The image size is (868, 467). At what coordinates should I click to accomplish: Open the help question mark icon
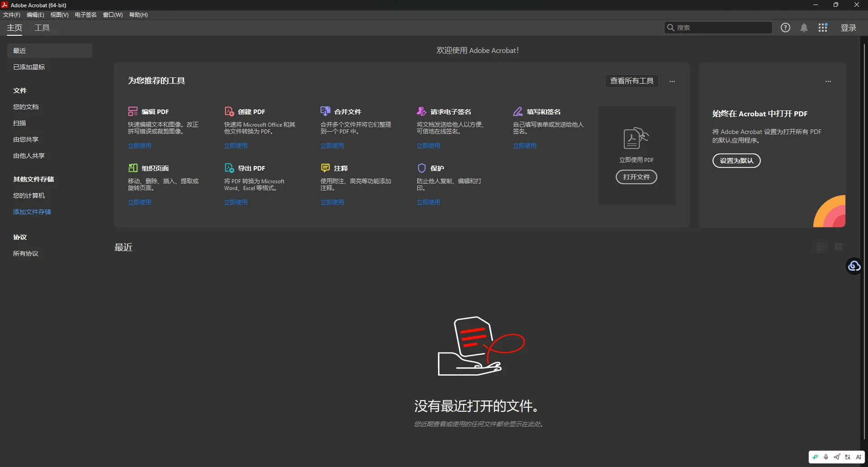click(x=786, y=28)
